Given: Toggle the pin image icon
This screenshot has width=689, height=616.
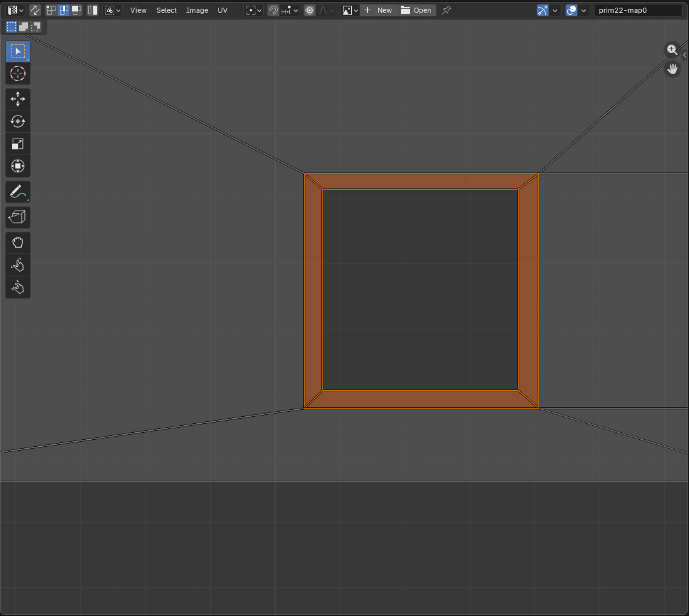Looking at the screenshot, I should 446,10.
